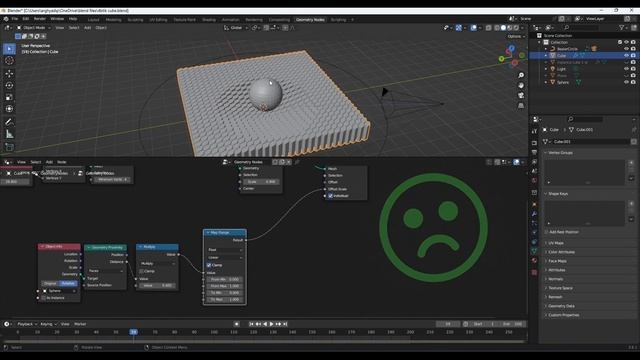Switch to the Shading workspace tab

coord(209,20)
